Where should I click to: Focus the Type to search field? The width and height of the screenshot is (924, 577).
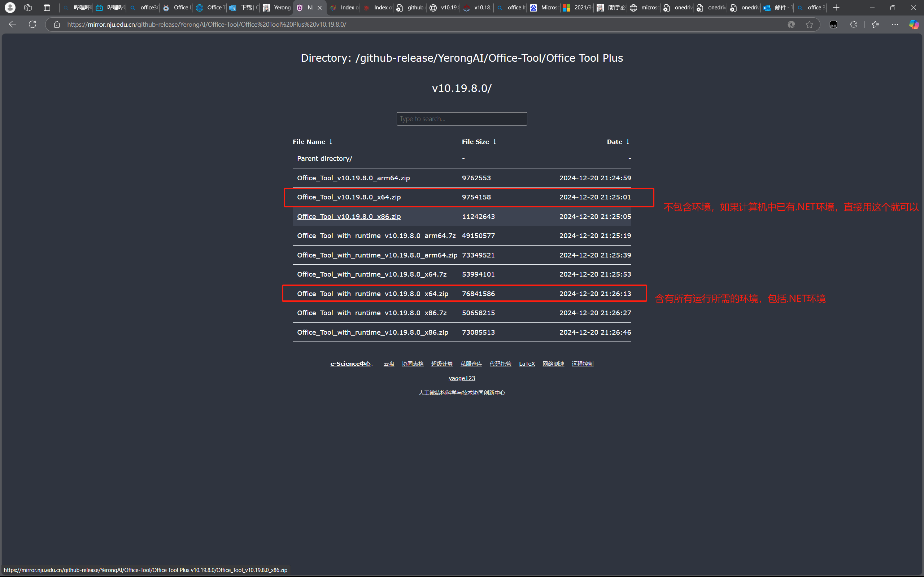462,119
